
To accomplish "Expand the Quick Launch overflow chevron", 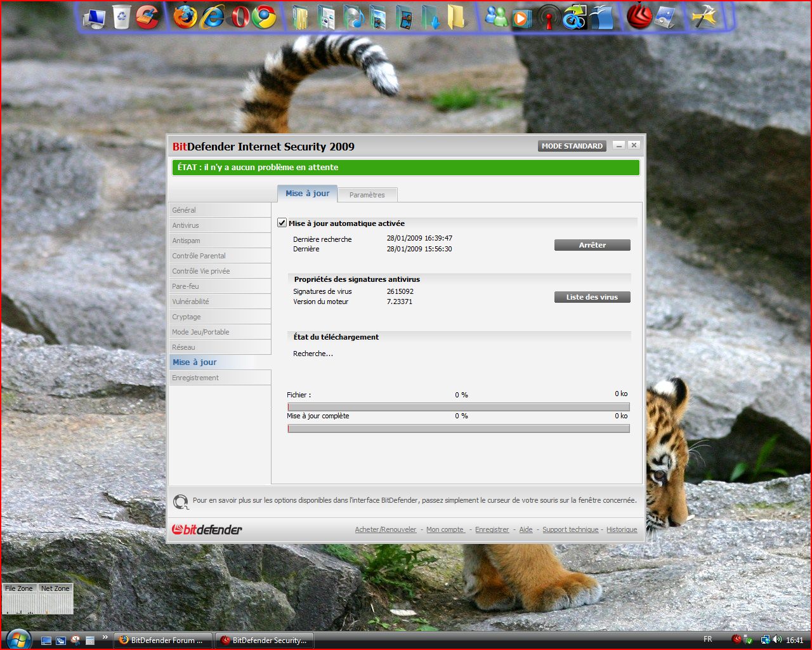I will (105, 638).
